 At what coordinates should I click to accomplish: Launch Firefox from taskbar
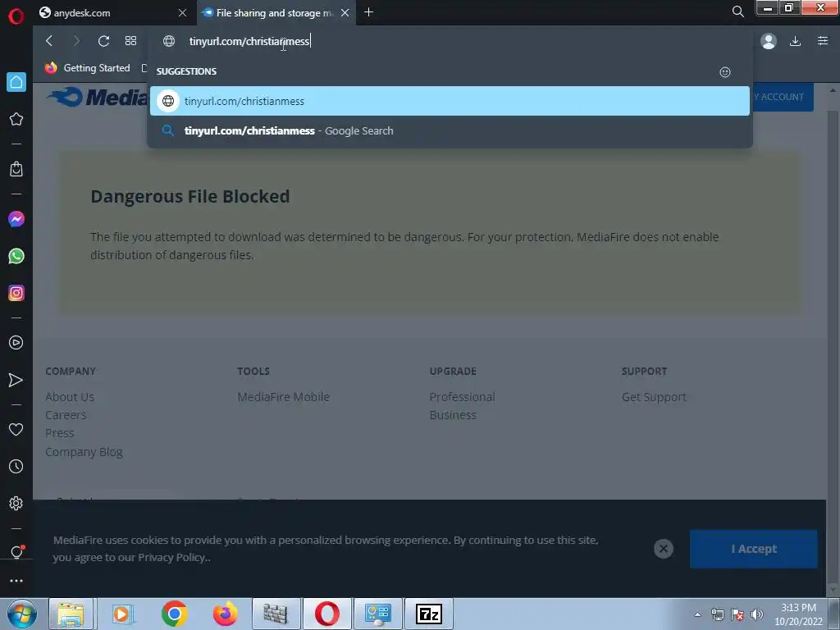(x=225, y=614)
